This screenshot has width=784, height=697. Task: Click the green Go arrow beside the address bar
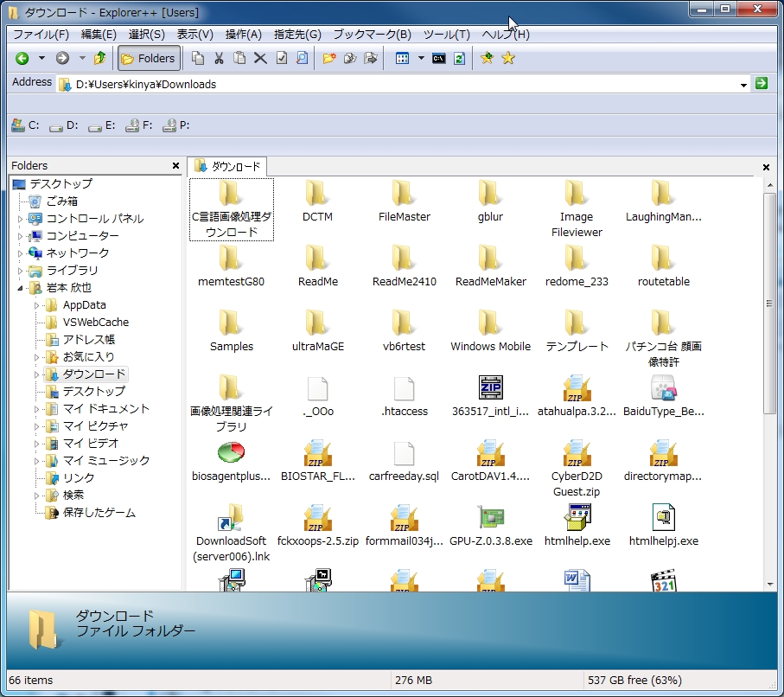(762, 84)
